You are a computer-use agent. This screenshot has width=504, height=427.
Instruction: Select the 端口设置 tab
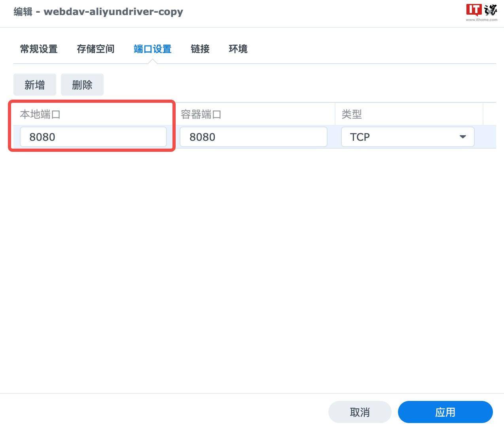coord(152,49)
